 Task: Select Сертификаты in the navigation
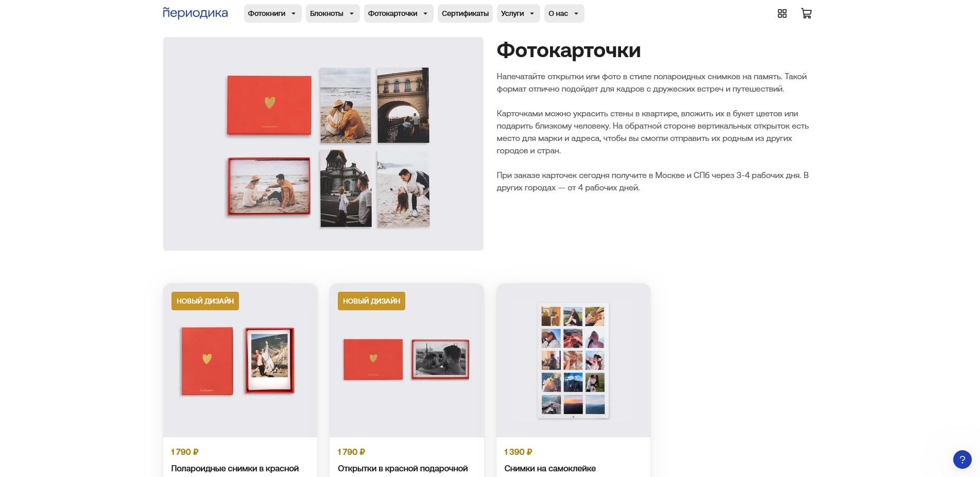465,13
